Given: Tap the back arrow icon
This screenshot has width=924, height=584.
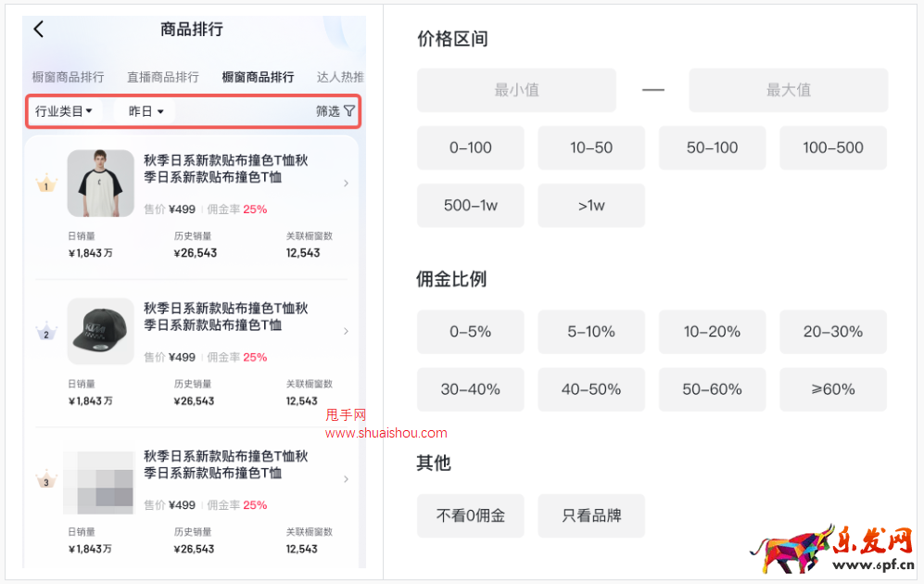Looking at the screenshot, I should [x=39, y=29].
